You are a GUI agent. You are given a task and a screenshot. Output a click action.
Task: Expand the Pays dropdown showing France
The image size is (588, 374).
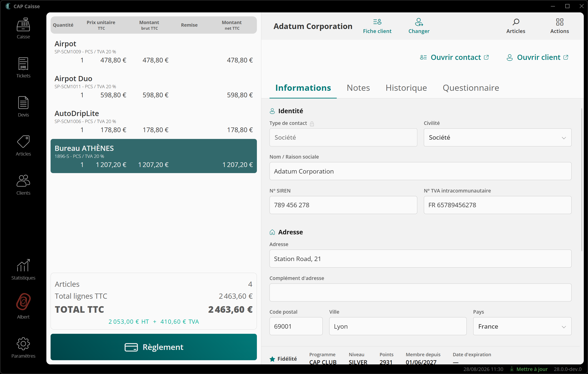point(522,326)
